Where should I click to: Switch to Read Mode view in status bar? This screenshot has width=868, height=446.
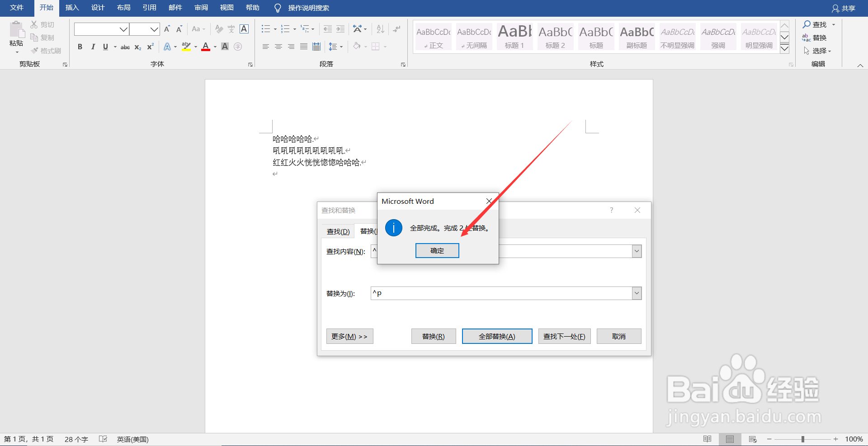[708, 439]
